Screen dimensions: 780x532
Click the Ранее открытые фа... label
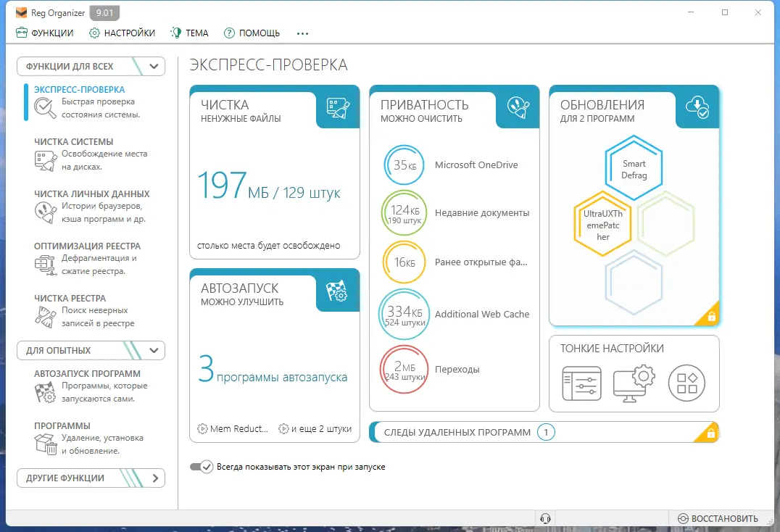click(x=481, y=262)
